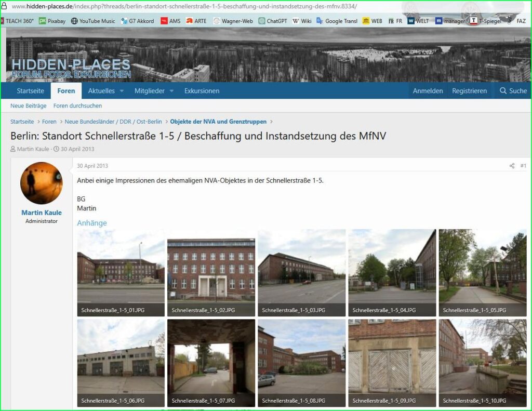Click the Registrieren link
The width and height of the screenshot is (532, 411).
click(x=469, y=91)
